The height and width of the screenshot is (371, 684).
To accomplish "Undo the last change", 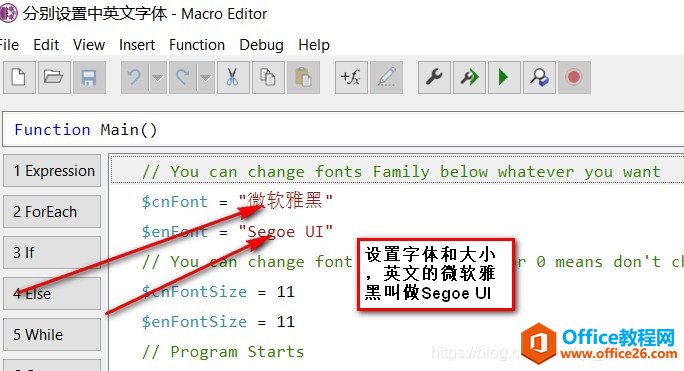I will 134,78.
